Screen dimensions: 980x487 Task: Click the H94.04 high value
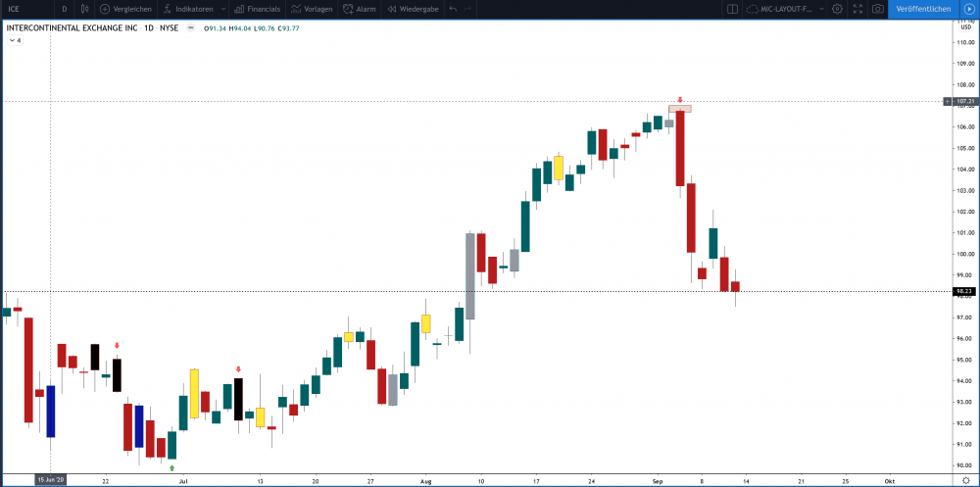click(x=239, y=28)
